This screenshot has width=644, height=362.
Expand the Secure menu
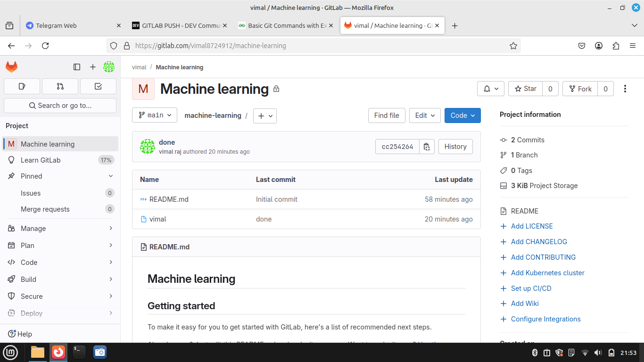pos(60,296)
